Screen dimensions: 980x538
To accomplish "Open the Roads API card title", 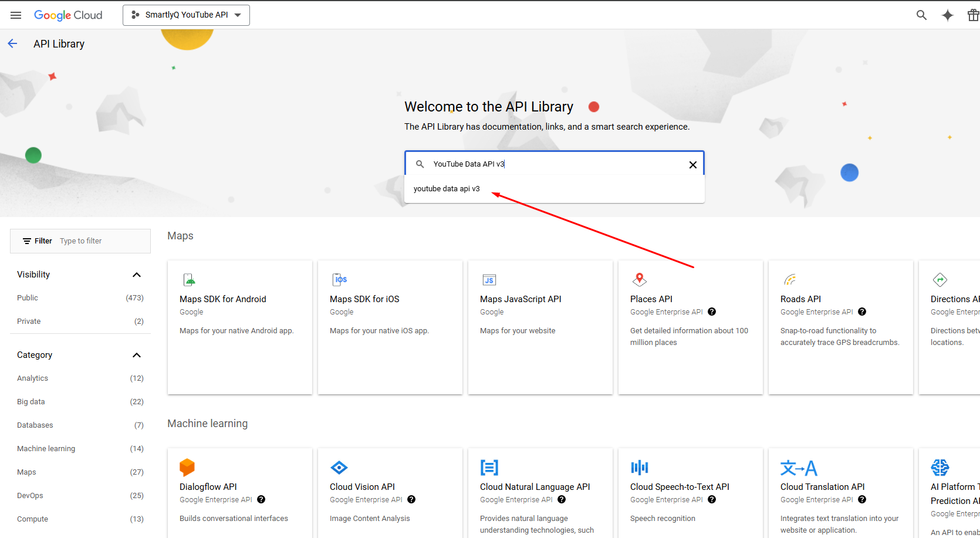I will 800,299.
